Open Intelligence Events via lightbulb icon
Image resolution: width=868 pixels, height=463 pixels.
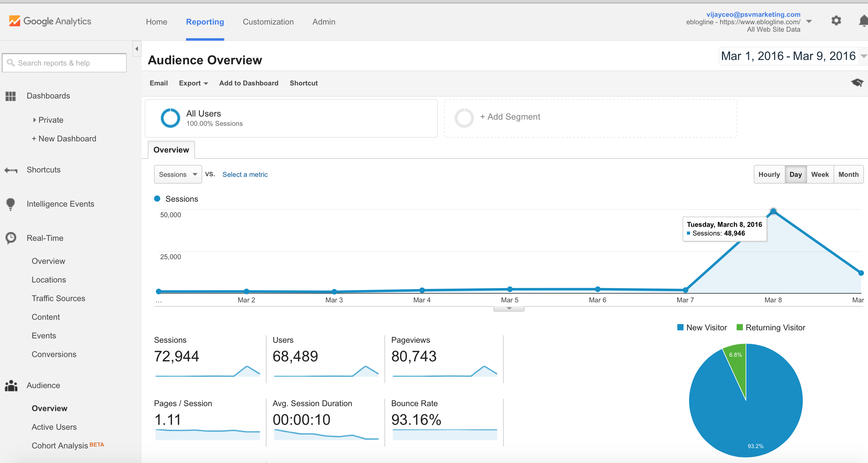coord(11,204)
